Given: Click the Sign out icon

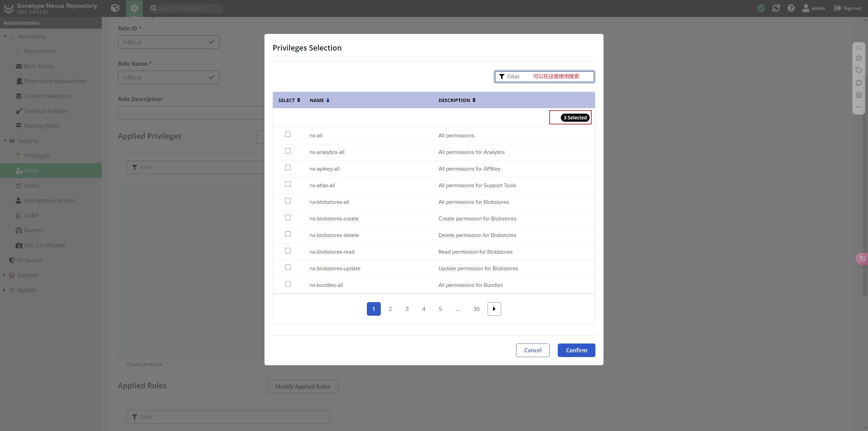Looking at the screenshot, I should (x=837, y=8).
